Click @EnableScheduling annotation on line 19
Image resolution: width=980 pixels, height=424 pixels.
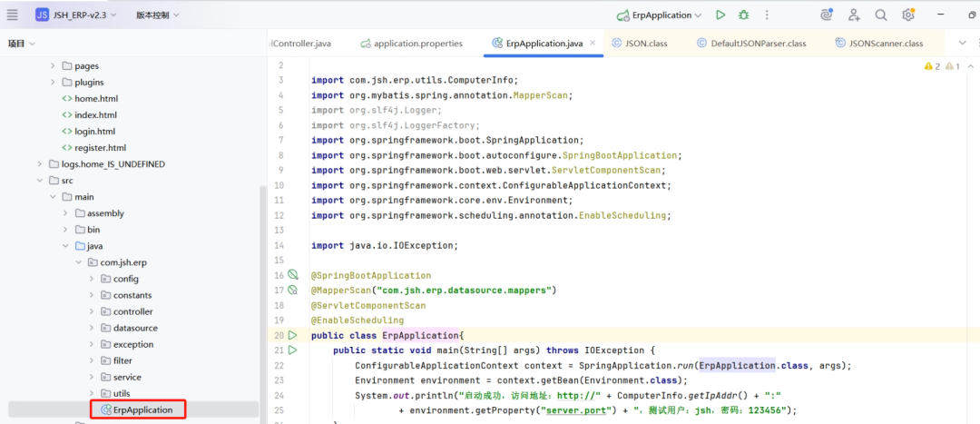(x=358, y=320)
